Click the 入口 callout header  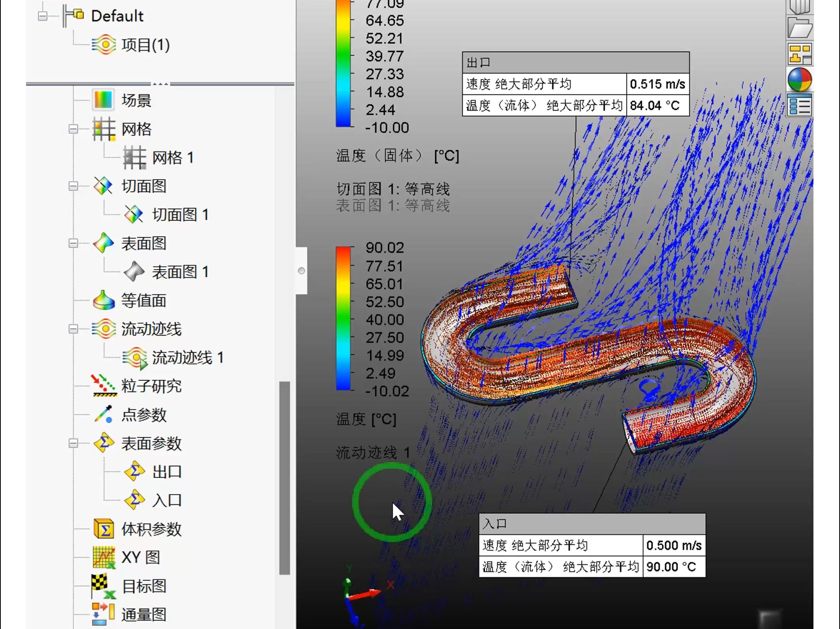tap(592, 524)
